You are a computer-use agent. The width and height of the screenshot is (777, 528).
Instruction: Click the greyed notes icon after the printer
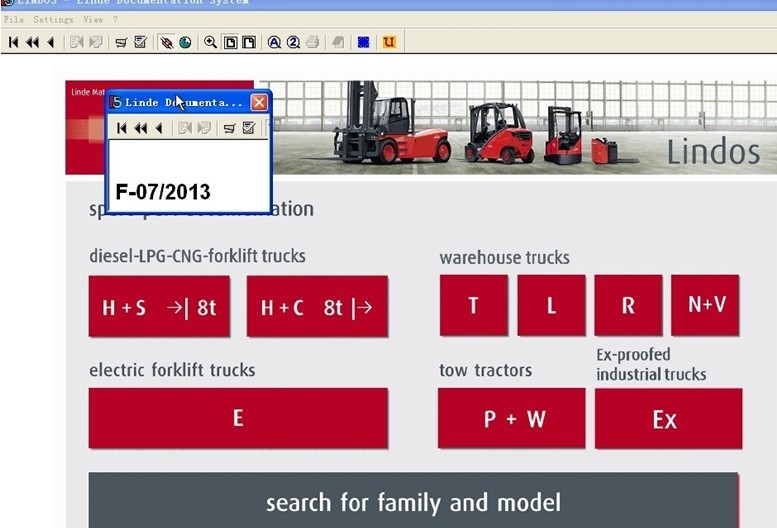[x=338, y=43]
